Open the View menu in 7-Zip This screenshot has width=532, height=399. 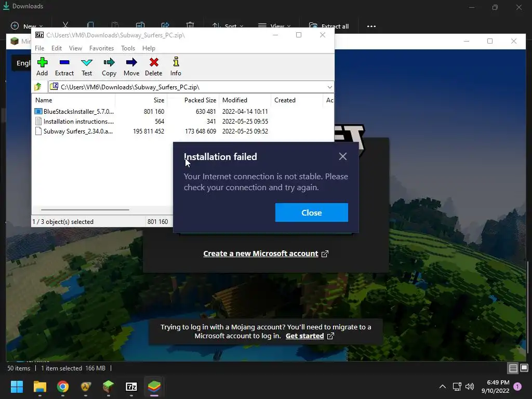tap(75, 48)
